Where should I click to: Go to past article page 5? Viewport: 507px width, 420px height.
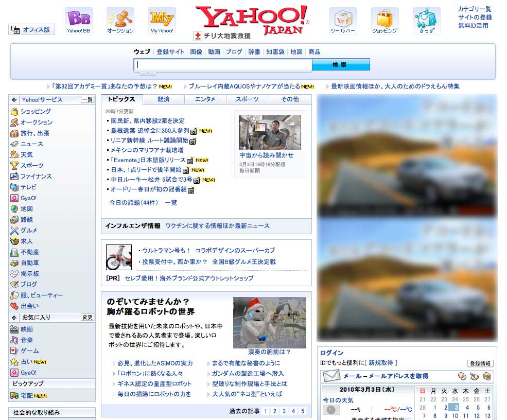coord(303,411)
